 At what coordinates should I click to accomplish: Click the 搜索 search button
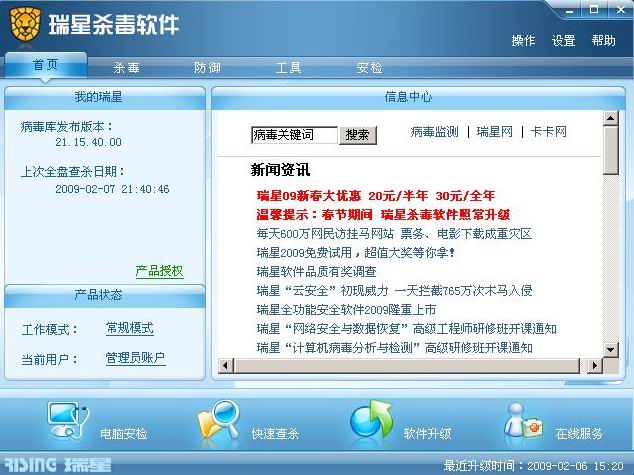pyautogui.click(x=357, y=135)
